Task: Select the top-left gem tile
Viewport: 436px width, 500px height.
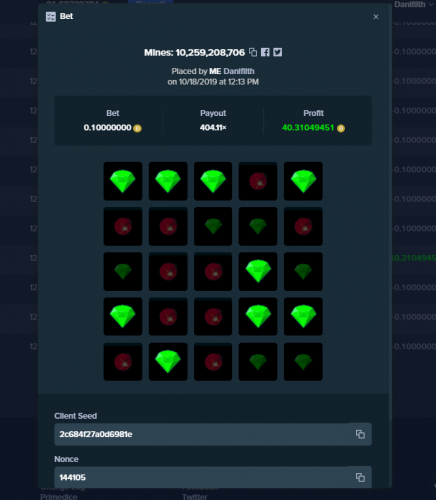Action: tap(123, 181)
